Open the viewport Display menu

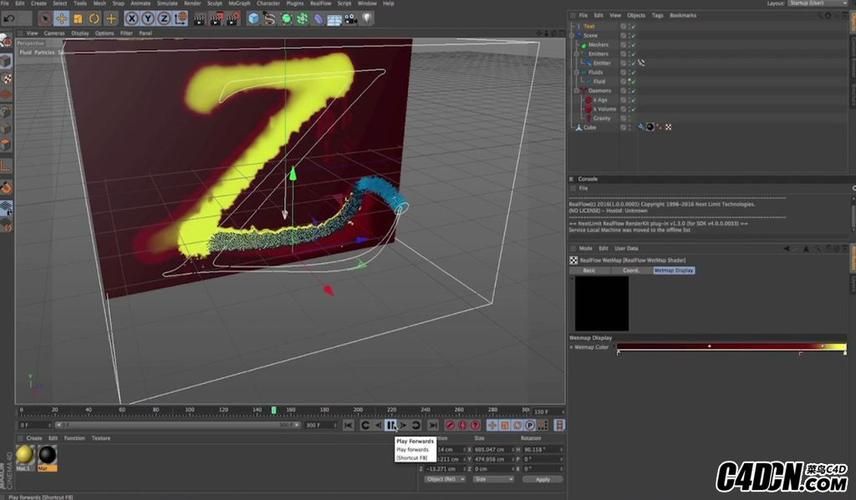[80, 33]
